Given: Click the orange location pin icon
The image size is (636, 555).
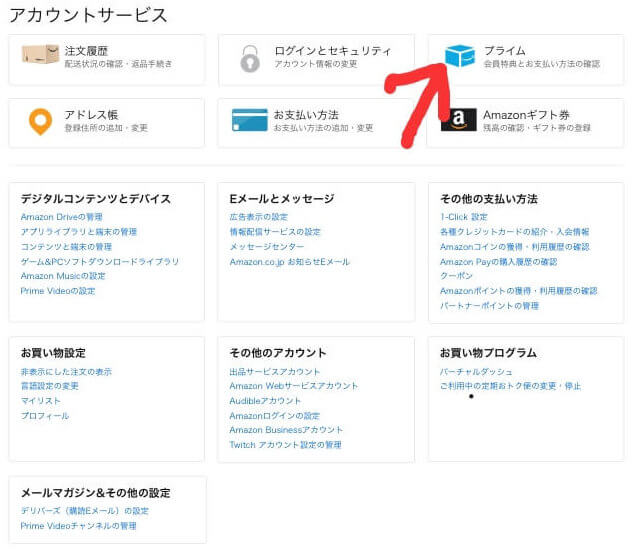Looking at the screenshot, I should click(x=41, y=122).
